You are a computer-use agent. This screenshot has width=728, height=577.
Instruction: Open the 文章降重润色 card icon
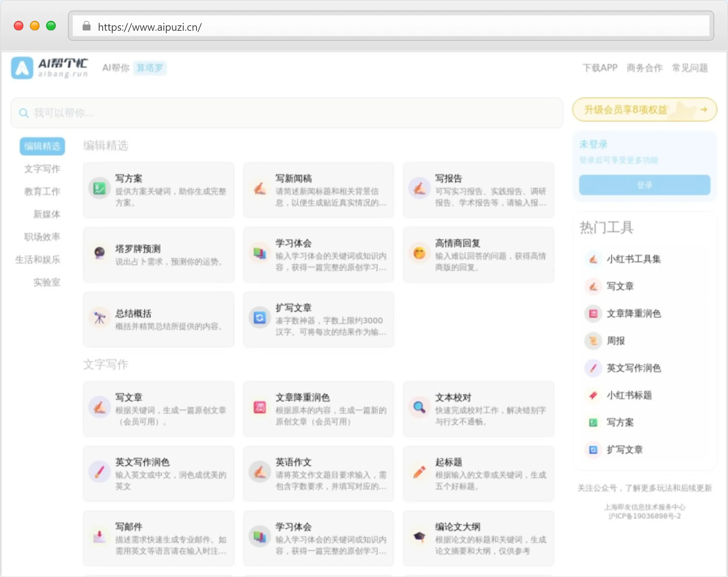tap(259, 407)
